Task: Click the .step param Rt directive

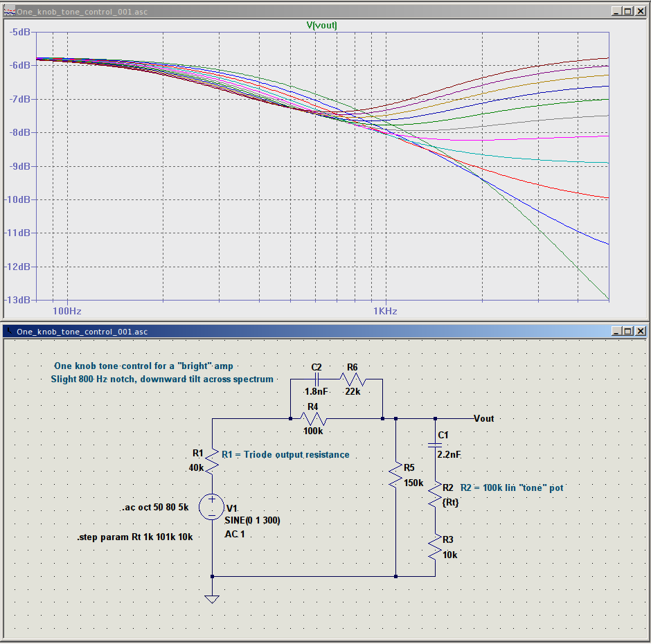Action: [135, 537]
